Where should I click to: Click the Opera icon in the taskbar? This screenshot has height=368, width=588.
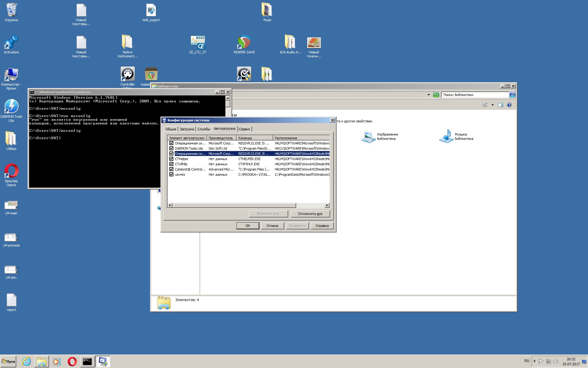click(x=72, y=362)
